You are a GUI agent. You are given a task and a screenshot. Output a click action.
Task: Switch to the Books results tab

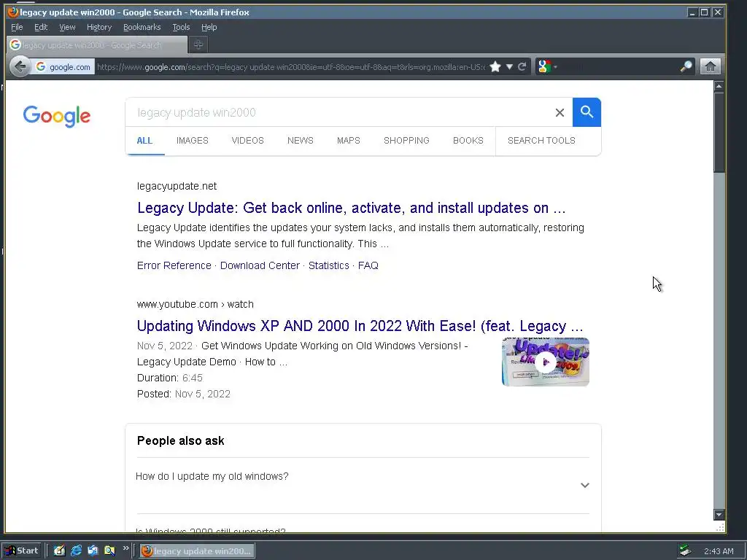(468, 141)
